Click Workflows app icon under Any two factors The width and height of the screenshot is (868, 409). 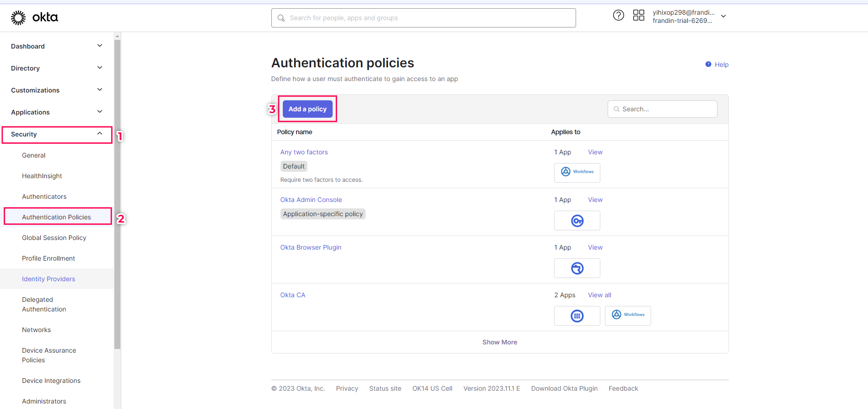pyautogui.click(x=577, y=172)
